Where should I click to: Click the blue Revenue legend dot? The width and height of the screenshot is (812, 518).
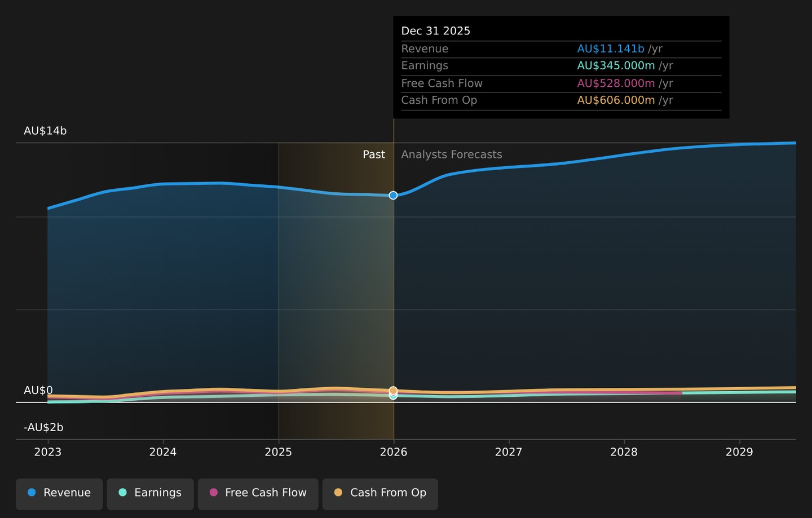click(x=32, y=493)
